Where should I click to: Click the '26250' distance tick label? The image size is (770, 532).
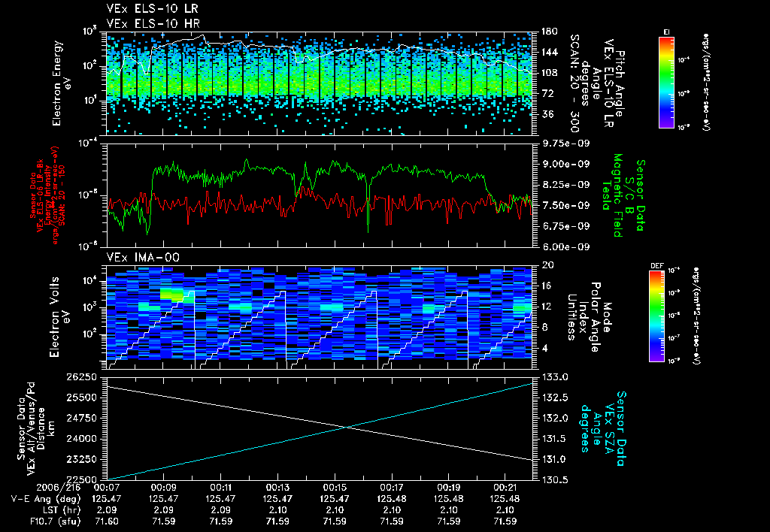click(x=81, y=377)
